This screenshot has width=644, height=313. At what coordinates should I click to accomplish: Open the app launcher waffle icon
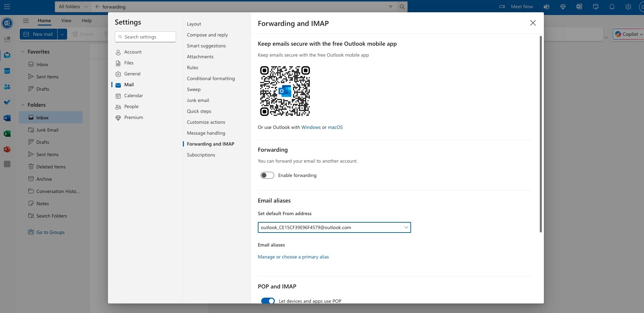click(7, 6)
